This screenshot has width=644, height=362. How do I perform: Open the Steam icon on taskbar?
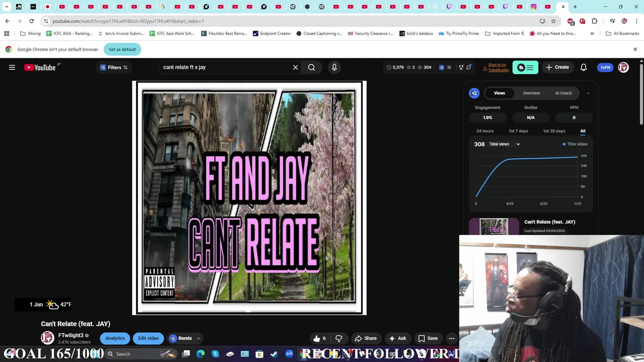274,354
